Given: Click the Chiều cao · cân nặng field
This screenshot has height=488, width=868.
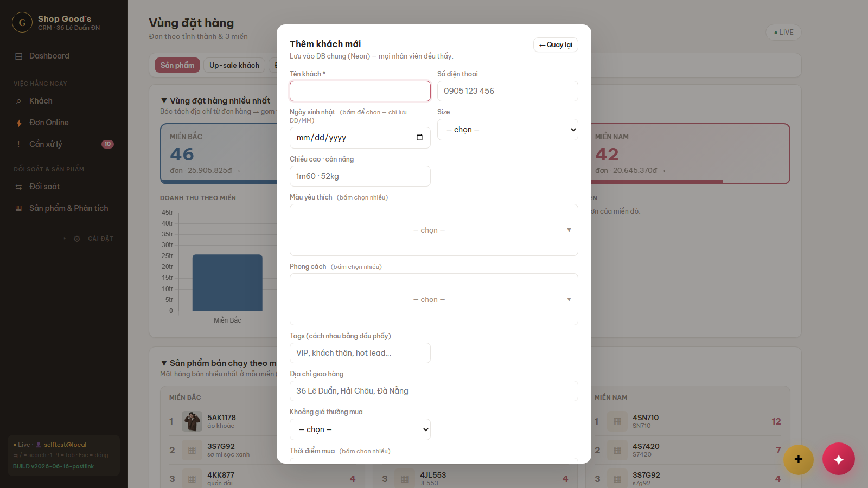Looking at the screenshot, I should click(360, 176).
